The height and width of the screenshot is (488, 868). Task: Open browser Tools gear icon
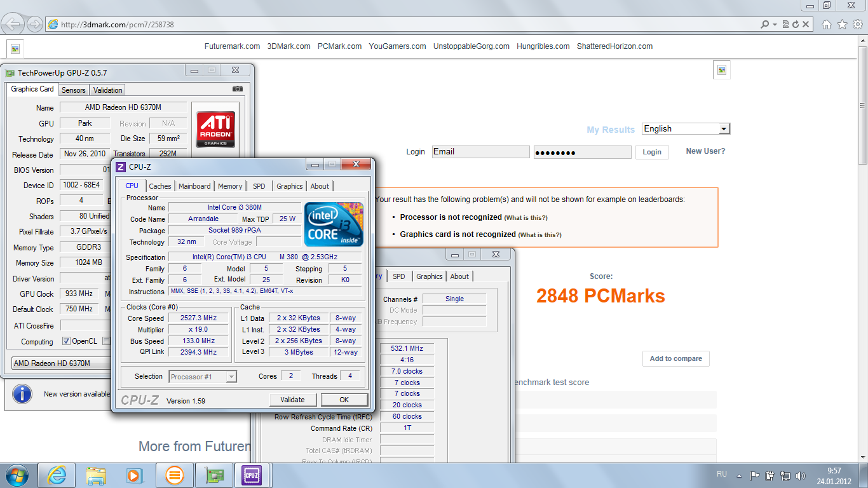pos(857,24)
